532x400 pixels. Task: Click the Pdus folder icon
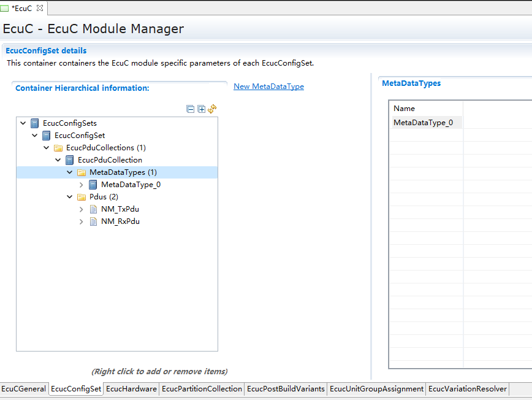(x=82, y=197)
